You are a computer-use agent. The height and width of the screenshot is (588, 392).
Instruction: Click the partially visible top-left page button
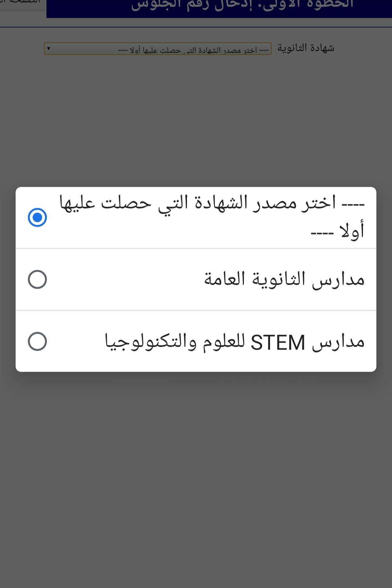pos(23,4)
